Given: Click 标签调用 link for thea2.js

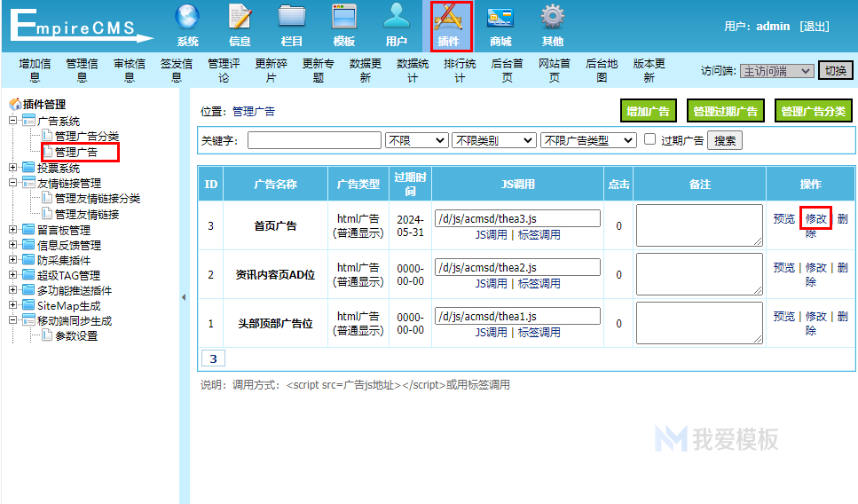Looking at the screenshot, I should 539,283.
